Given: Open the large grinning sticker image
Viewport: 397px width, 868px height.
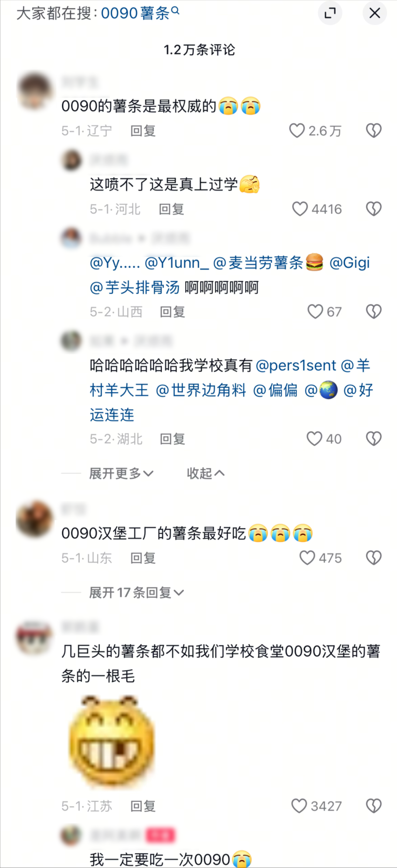Looking at the screenshot, I should pyautogui.click(x=112, y=741).
